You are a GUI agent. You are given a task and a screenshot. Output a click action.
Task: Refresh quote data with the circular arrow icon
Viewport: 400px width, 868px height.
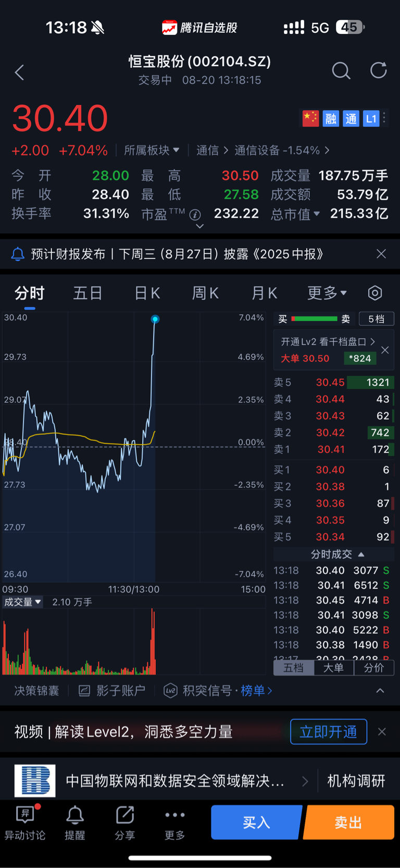pos(379,70)
